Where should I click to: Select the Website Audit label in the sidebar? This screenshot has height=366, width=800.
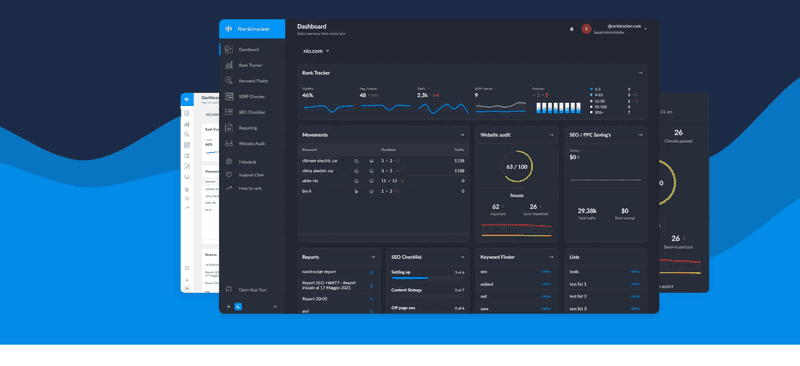252,143
